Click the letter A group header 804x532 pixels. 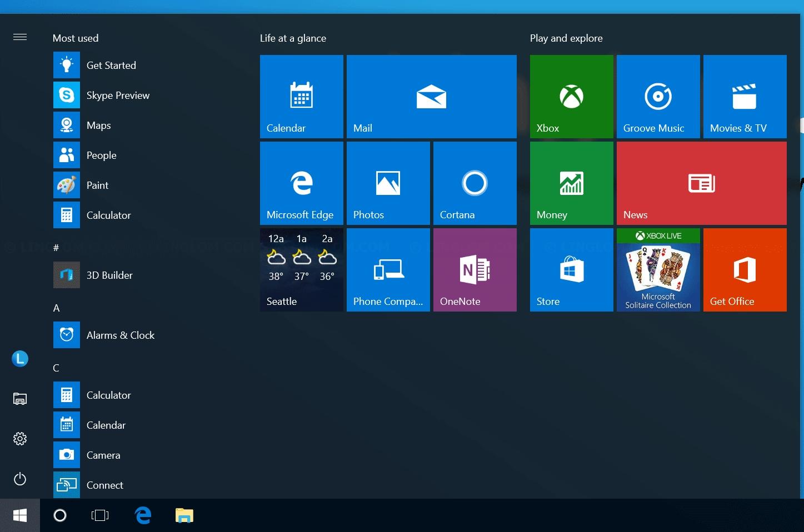(56, 308)
